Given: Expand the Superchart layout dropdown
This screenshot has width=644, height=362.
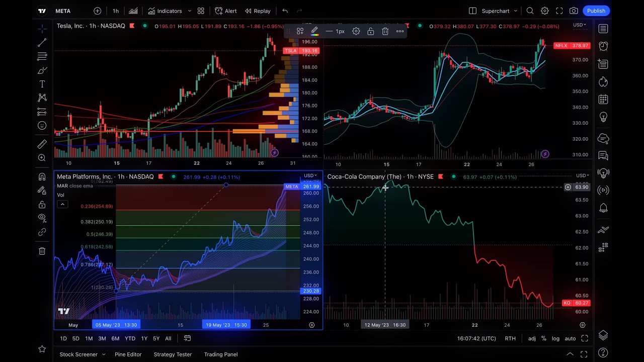Looking at the screenshot, I should [516, 11].
